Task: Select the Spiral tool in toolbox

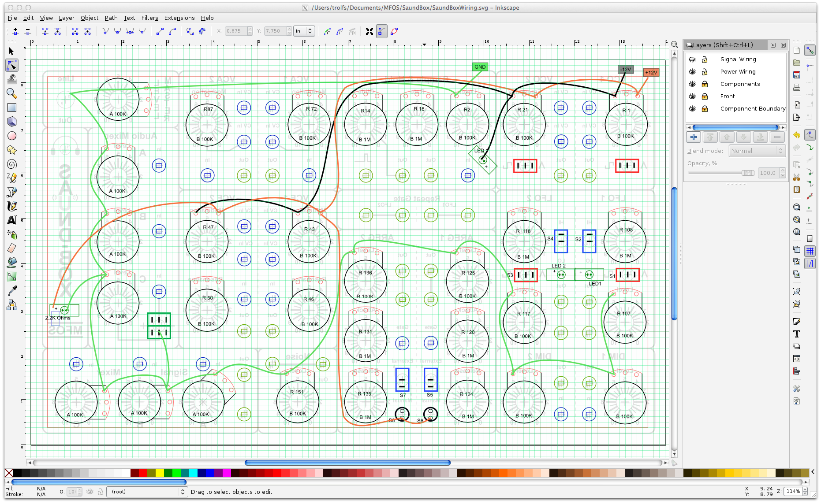Action: click(x=12, y=164)
